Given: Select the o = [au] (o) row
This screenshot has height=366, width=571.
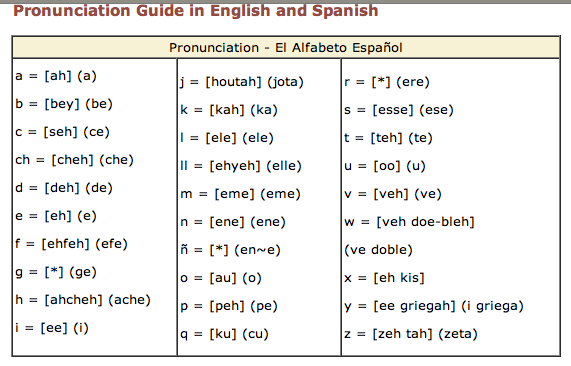Looking at the screenshot, I should pos(221,278).
